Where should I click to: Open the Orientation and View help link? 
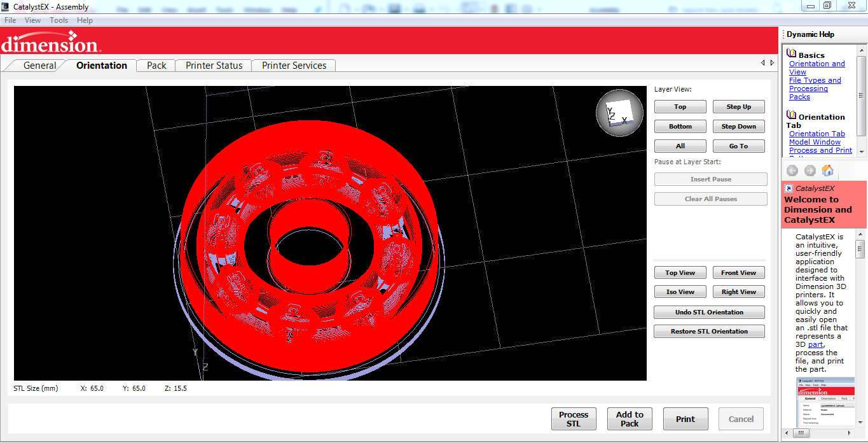pos(817,67)
